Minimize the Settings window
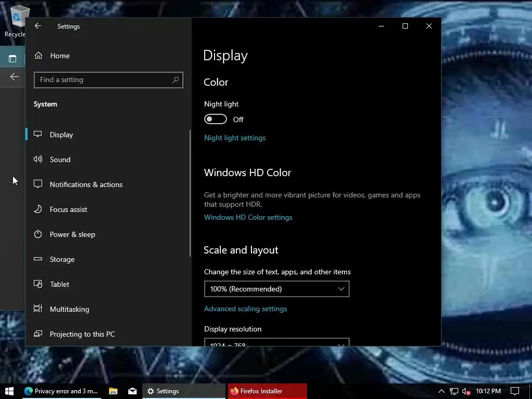The image size is (532, 399). 381,26
